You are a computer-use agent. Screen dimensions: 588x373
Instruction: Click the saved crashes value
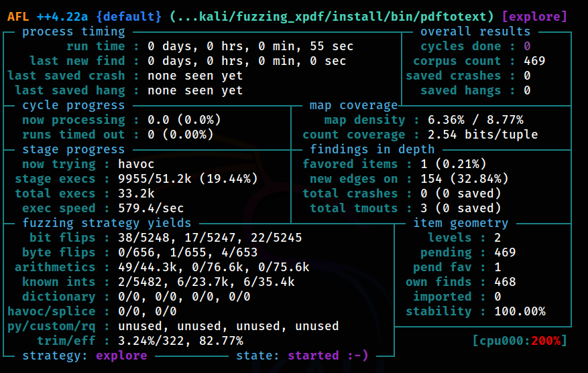[527, 76]
